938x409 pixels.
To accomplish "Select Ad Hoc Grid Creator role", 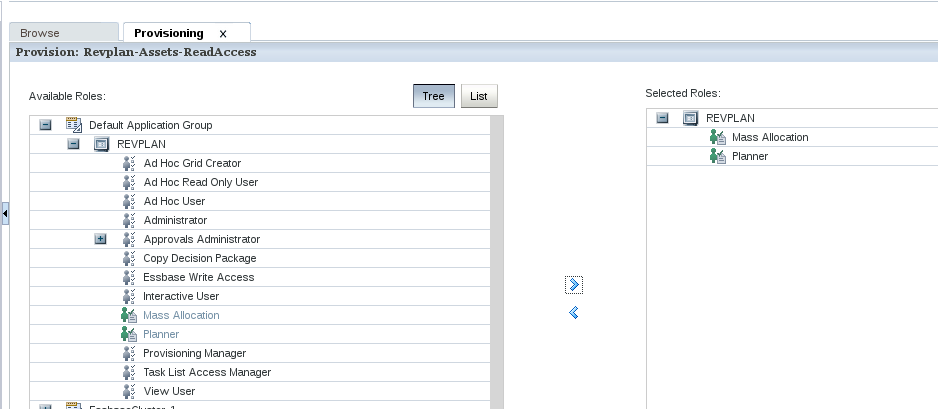I will pos(192,163).
